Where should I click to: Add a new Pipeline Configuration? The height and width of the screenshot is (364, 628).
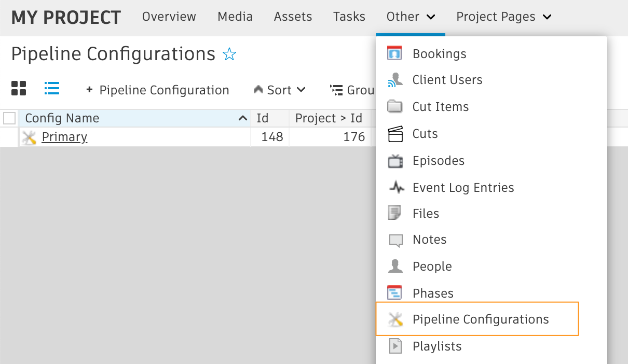(x=158, y=90)
